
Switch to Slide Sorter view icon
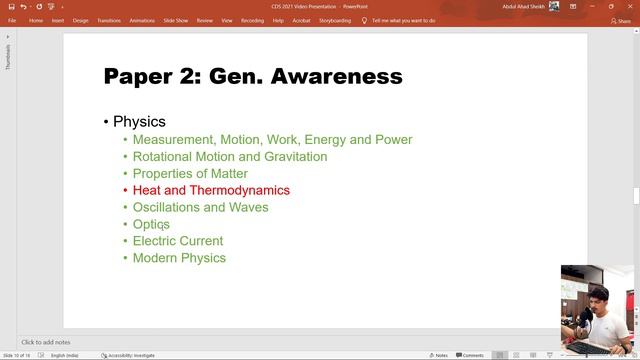(x=516, y=356)
